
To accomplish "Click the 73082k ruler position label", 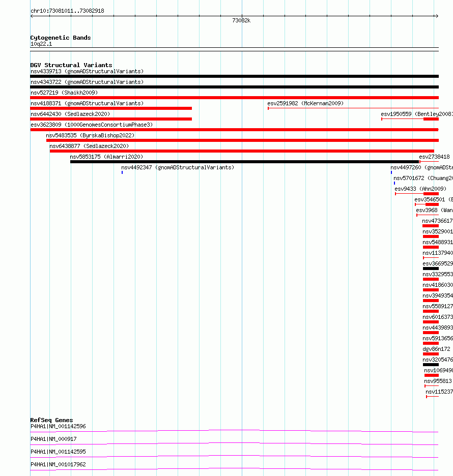I will 241,21.
